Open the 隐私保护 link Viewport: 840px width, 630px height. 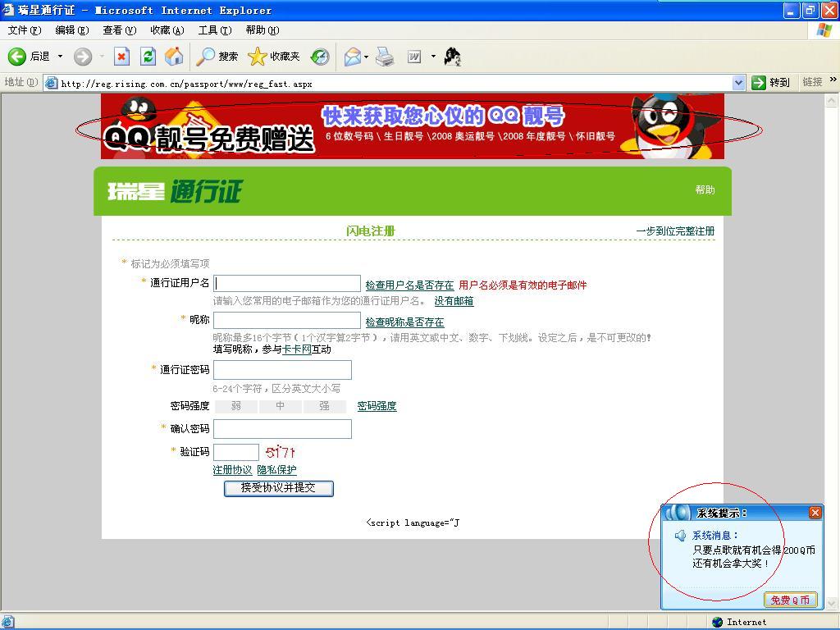pyautogui.click(x=276, y=470)
